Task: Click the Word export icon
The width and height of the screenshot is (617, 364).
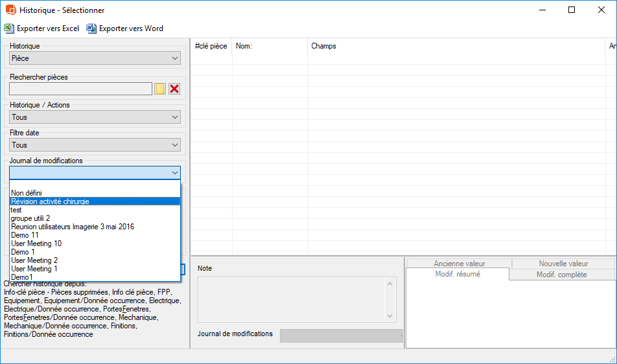Action: click(x=91, y=28)
